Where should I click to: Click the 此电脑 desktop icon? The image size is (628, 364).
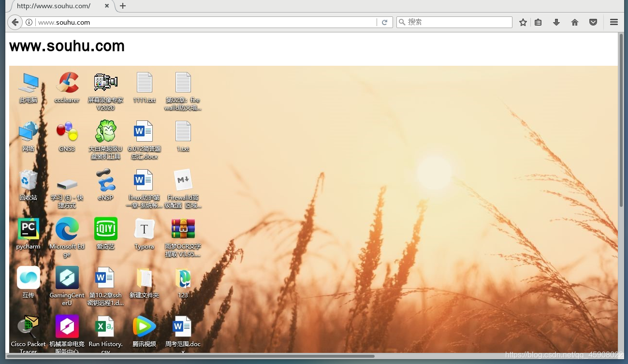tap(29, 88)
